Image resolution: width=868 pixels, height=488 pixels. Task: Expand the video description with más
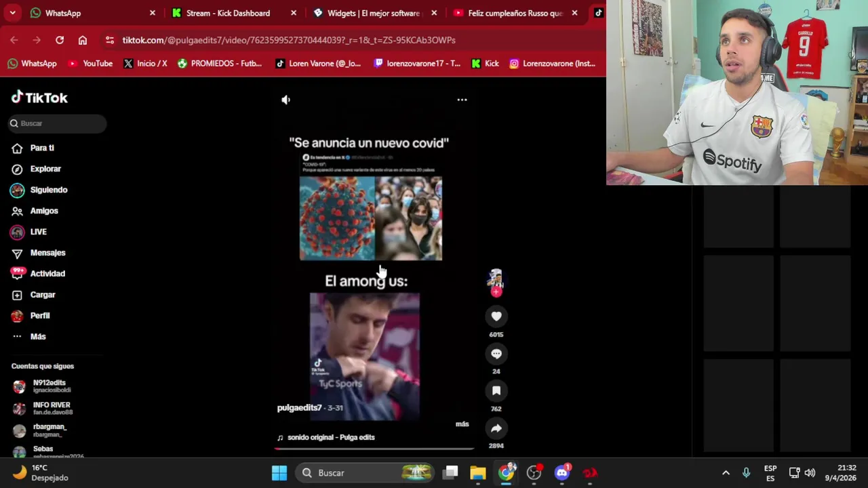point(462,424)
